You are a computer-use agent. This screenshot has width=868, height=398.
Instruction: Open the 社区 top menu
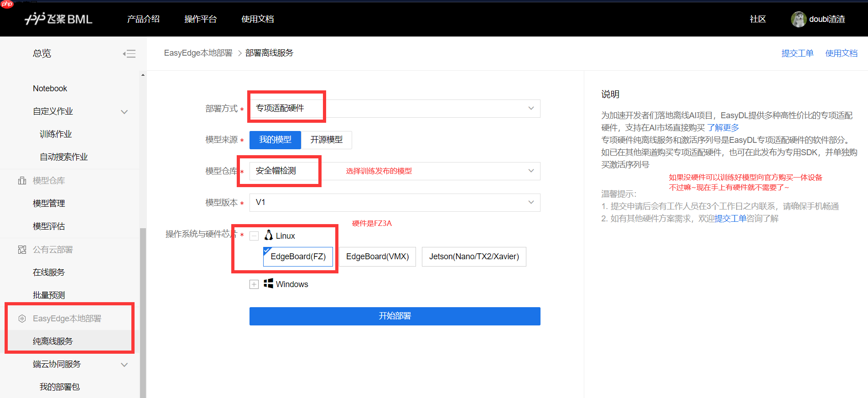coord(758,19)
